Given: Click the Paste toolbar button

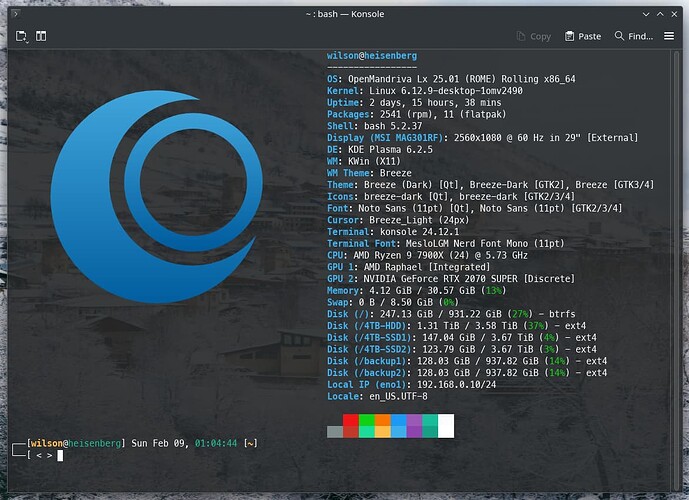Looking at the screenshot, I should tap(583, 36).
